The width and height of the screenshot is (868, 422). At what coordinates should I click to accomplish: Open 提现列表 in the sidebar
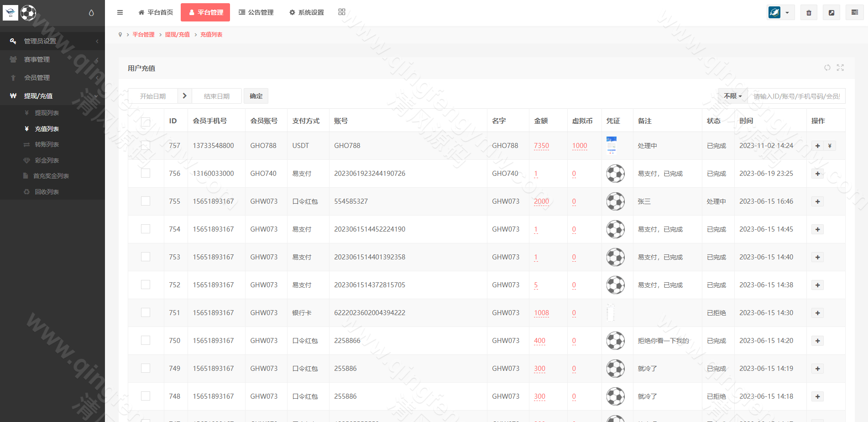pyautogui.click(x=47, y=113)
